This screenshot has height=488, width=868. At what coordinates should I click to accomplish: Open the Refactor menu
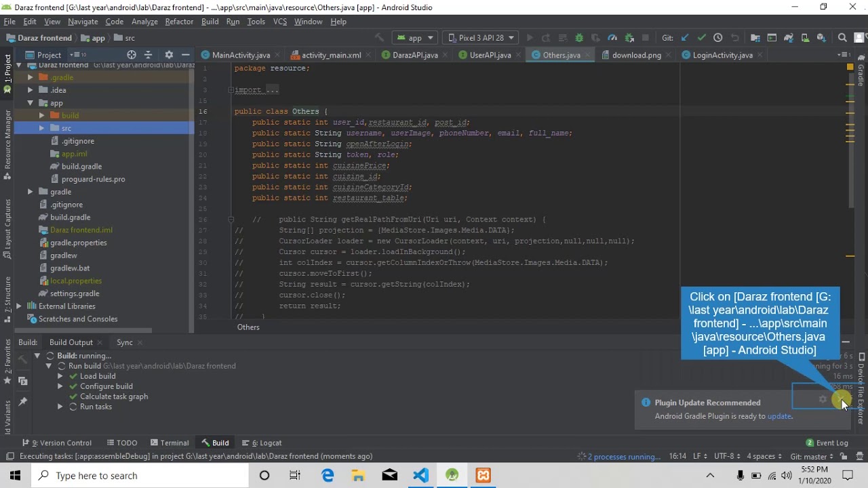(179, 22)
